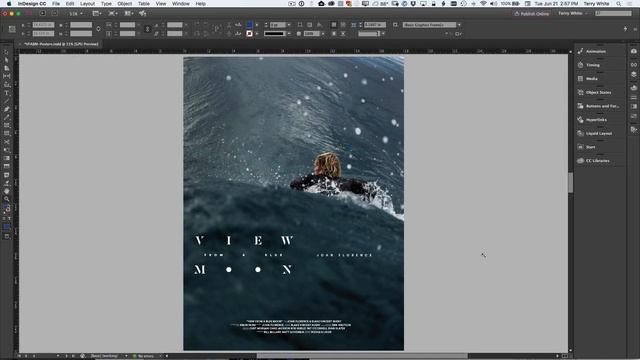Click the No errors preflight status
Image resolution: width=640 pixels, height=360 pixels.
click(x=143, y=356)
